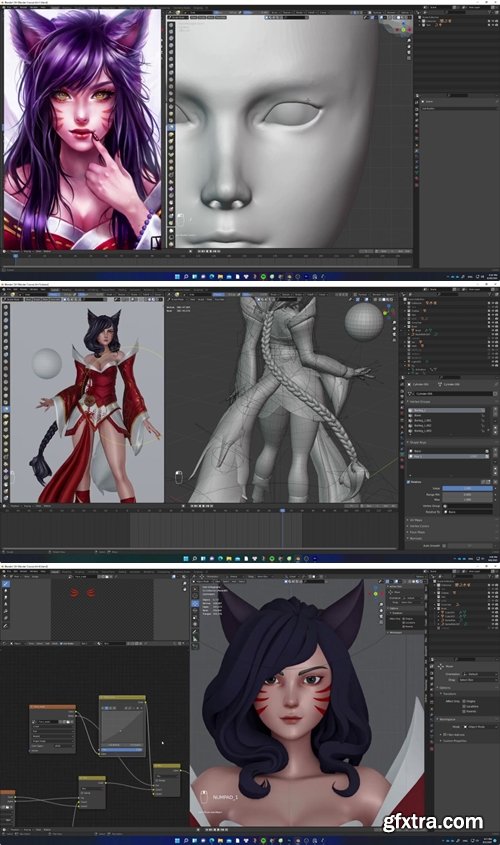Image resolution: width=500 pixels, height=845 pixels.
Task: Hide first collection in middle window outliner
Action: [x=490, y=302]
